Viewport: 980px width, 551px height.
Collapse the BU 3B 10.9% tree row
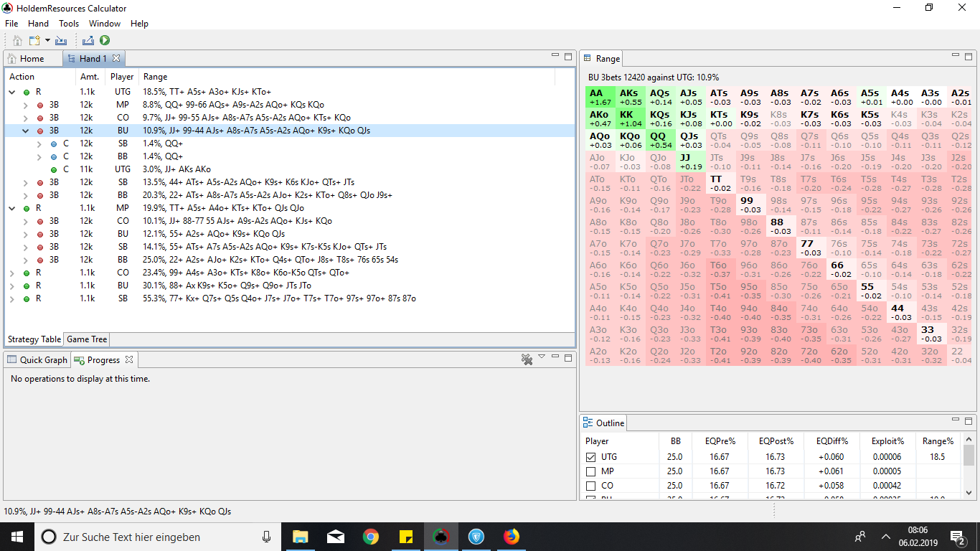tap(25, 131)
